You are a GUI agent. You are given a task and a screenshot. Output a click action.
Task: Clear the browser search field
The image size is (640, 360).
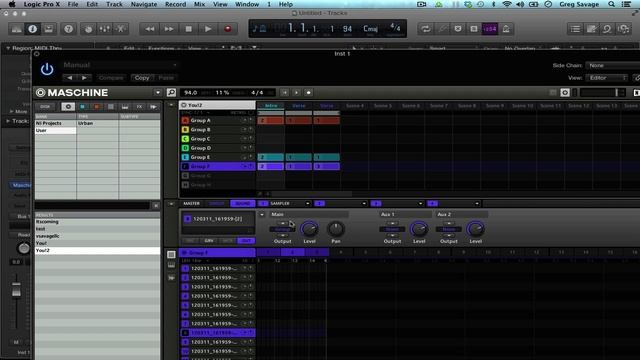156,205
